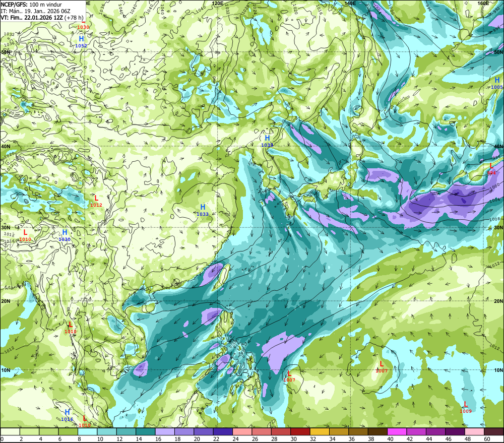Click the L 1009 low pressure marker
Viewport: 504px width, 443px height.
[465, 407]
